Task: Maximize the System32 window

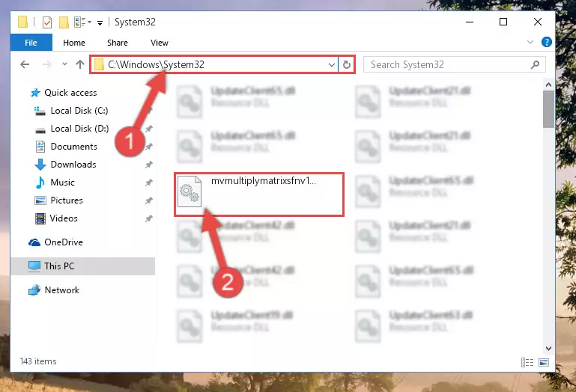Action: point(503,22)
